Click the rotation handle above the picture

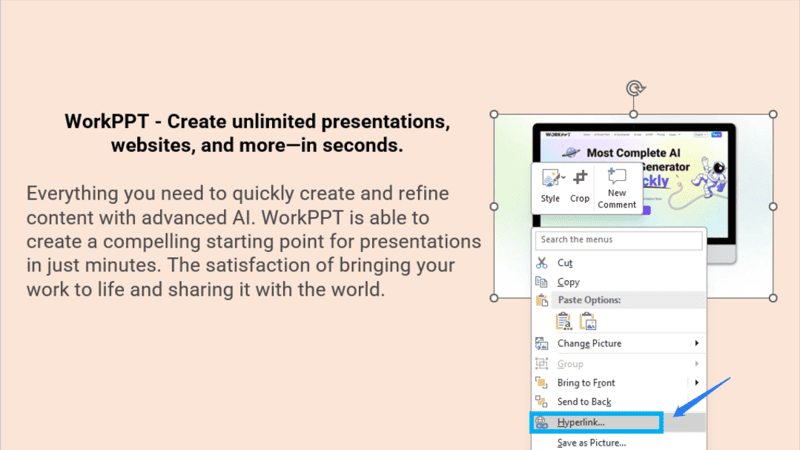634,89
